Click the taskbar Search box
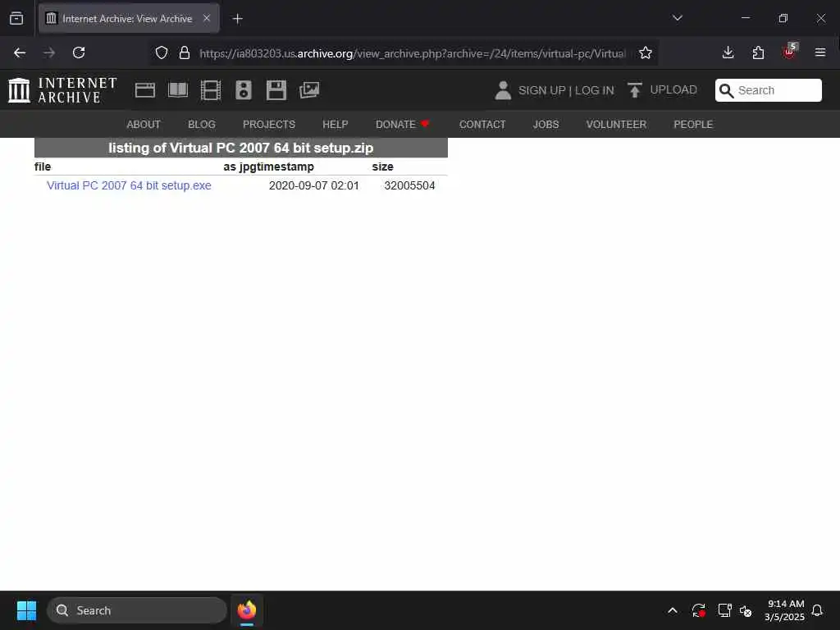Image resolution: width=840 pixels, height=630 pixels. tap(137, 610)
